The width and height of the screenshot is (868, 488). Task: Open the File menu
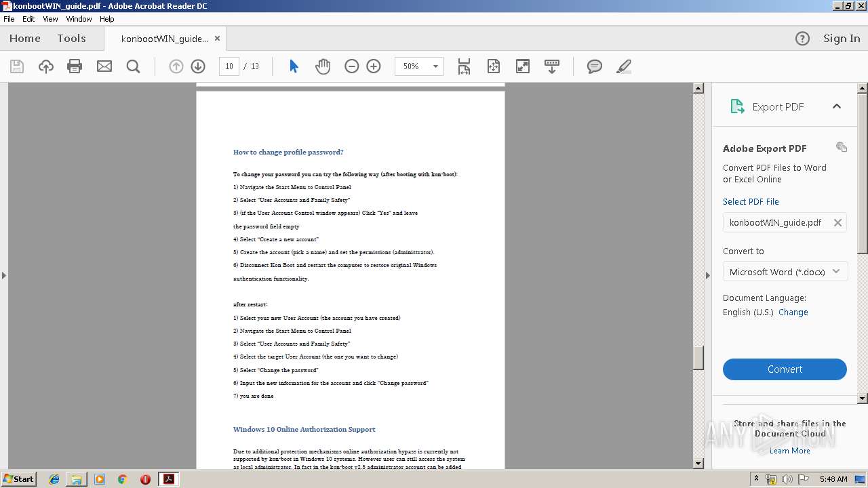pyautogui.click(x=9, y=19)
